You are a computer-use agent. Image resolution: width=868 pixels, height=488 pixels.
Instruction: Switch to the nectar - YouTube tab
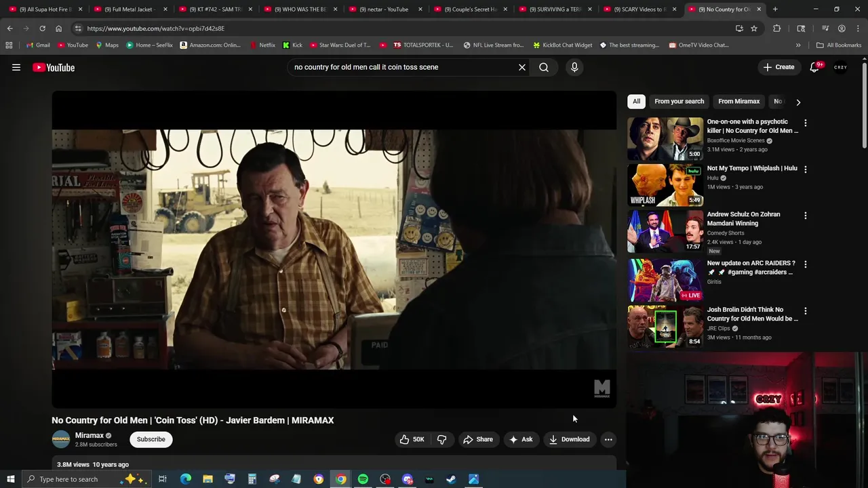pos(383,9)
